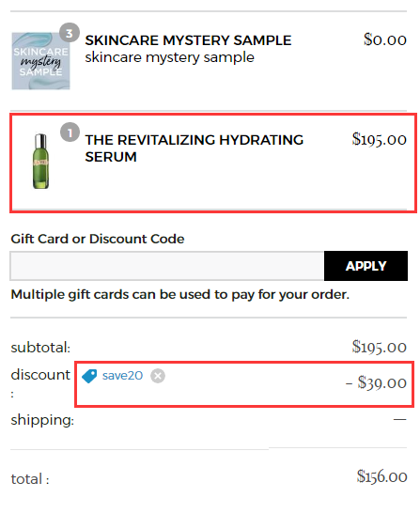This screenshot has height=529, width=420.
Task: Focus the gift card or discount code field
Action: [167, 266]
